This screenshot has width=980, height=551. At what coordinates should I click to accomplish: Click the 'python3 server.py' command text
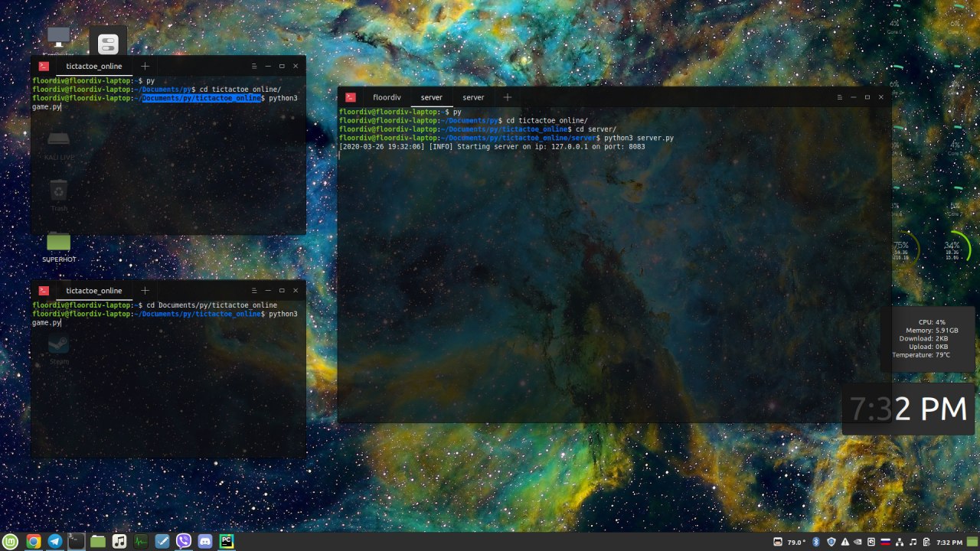pos(639,138)
